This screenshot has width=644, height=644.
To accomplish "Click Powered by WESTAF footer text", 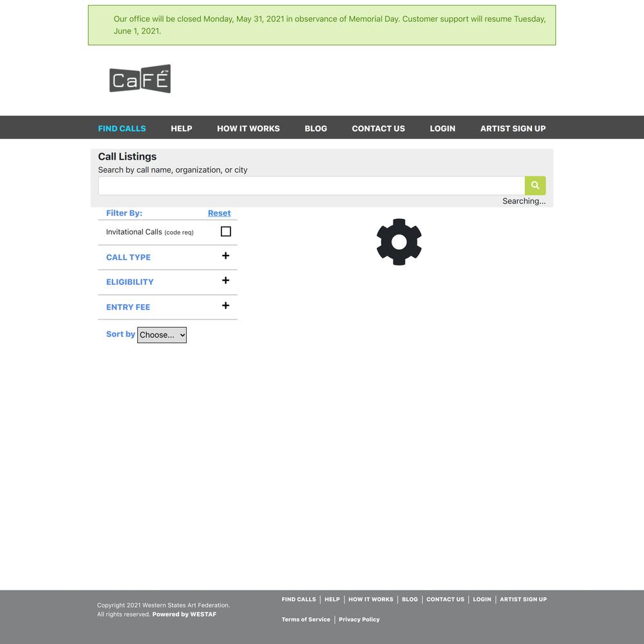I will coord(184,614).
